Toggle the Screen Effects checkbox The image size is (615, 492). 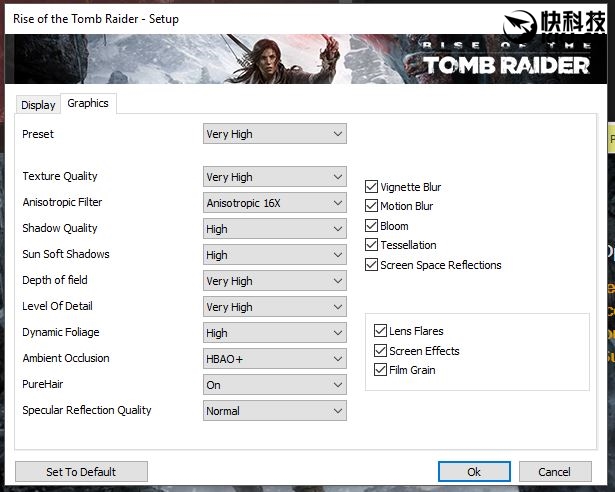coord(380,350)
